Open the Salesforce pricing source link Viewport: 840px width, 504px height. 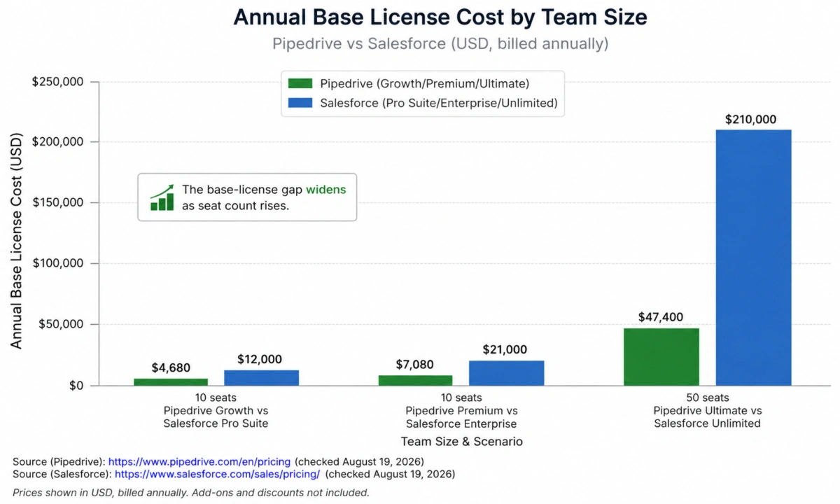click(x=217, y=475)
